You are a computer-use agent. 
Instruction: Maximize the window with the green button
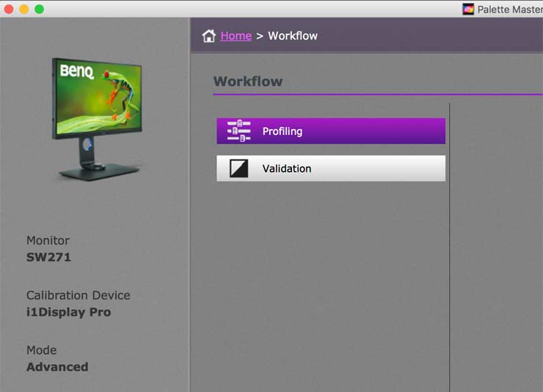[39, 9]
